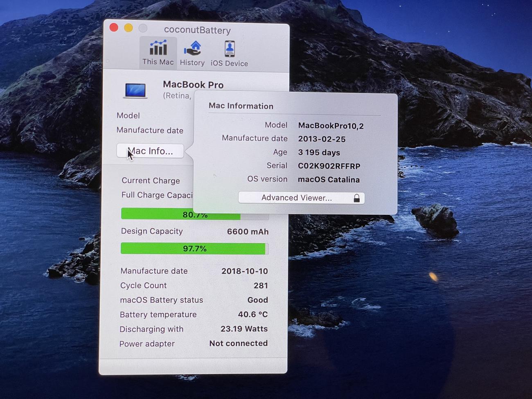This screenshot has width=532, height=399.
Task: Click the Current Charge label
Action: [151, 180]
